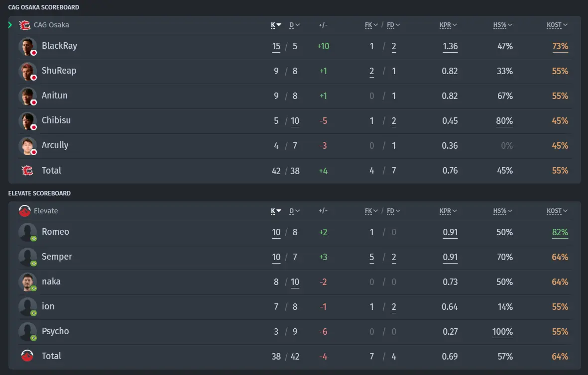The width and height of the screenshot is (588, 375).
Task: Sort CAG Osaka scoreboard by KOST
Action: (557, 25)
